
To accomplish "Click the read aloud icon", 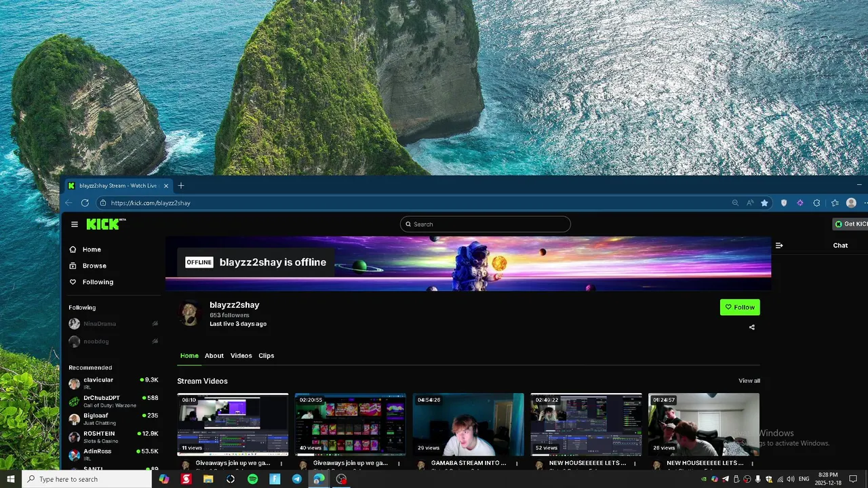I will coord(750,203).
